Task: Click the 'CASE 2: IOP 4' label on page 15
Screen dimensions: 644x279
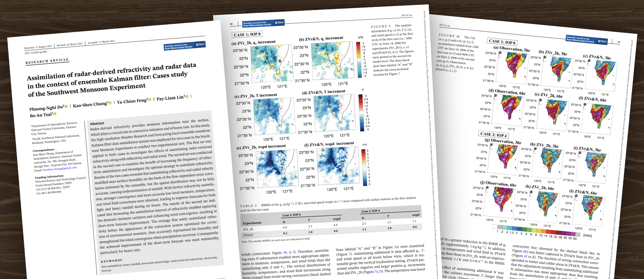Action: pyautogui.click(x=494, y=134)
